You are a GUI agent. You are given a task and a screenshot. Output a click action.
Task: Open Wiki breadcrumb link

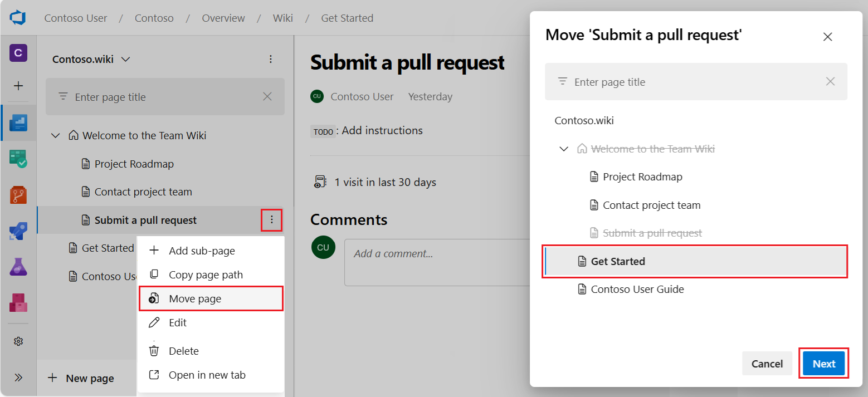[283, 18]
